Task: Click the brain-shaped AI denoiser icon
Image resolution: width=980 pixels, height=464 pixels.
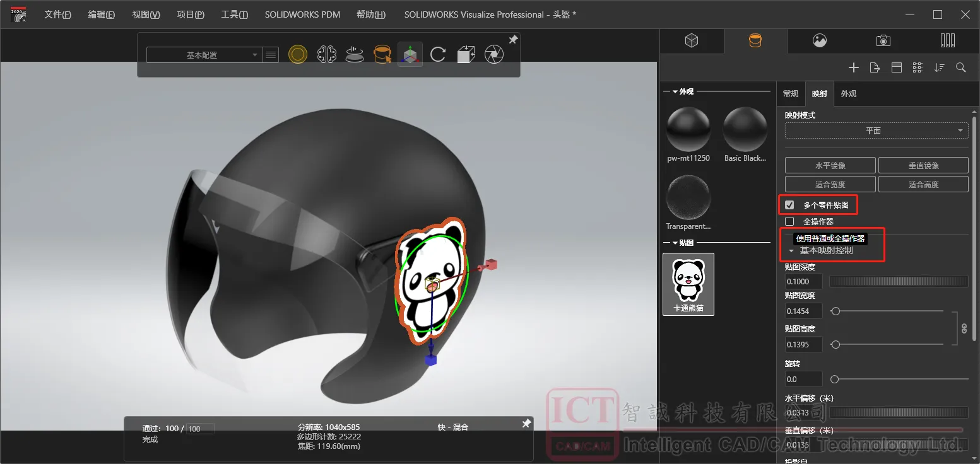Action: pyautogui.click(x=326, y=55)
